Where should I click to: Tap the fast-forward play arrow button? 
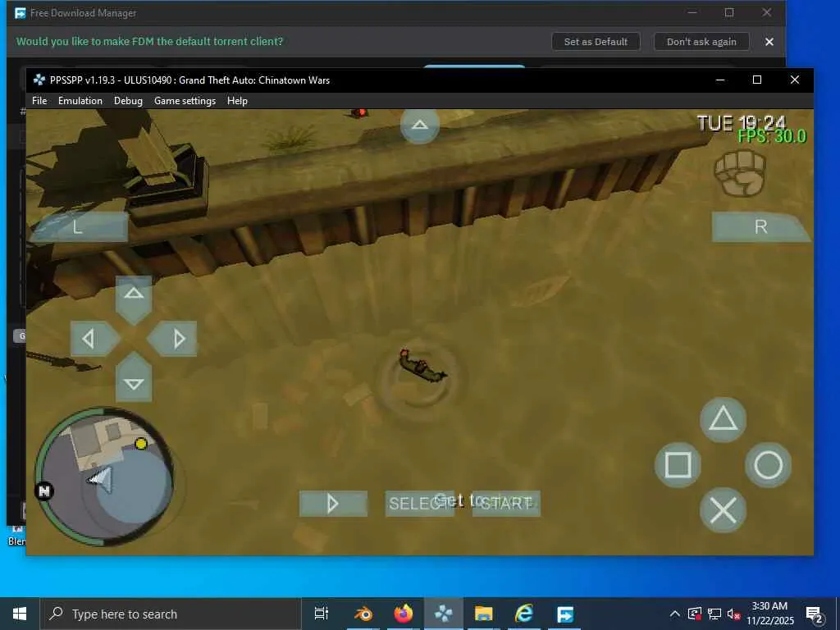click(333, 504)
